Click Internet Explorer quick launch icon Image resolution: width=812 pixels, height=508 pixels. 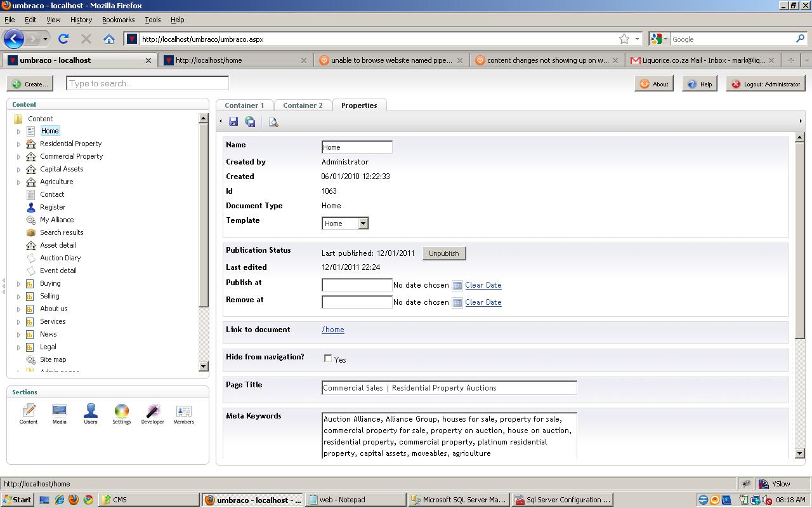click(59, 500)
